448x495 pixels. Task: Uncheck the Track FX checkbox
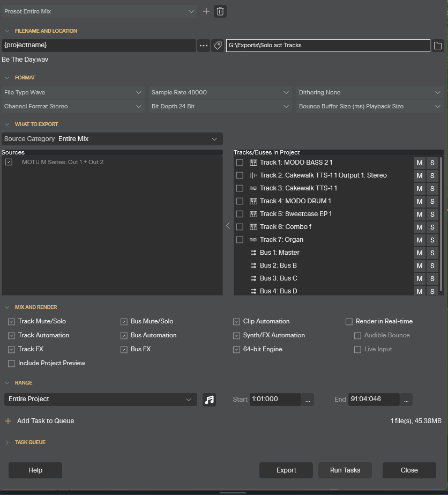pos(11,349)
